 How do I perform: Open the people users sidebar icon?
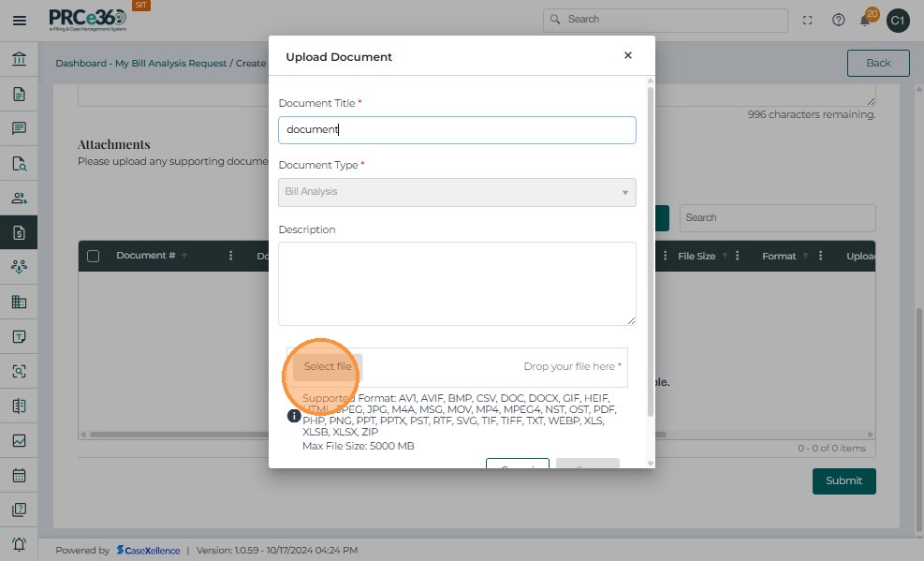pos(19,198)
